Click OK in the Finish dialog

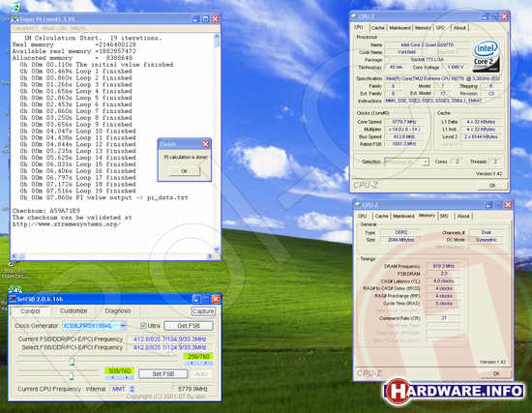[184, 171]
